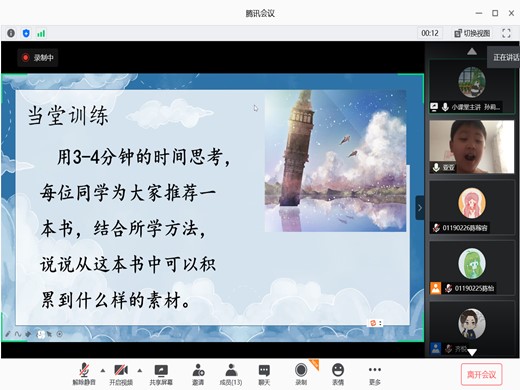Switch view layout (切换视图)
Screen dimensions: 520x390
click(x=472, y=33)
